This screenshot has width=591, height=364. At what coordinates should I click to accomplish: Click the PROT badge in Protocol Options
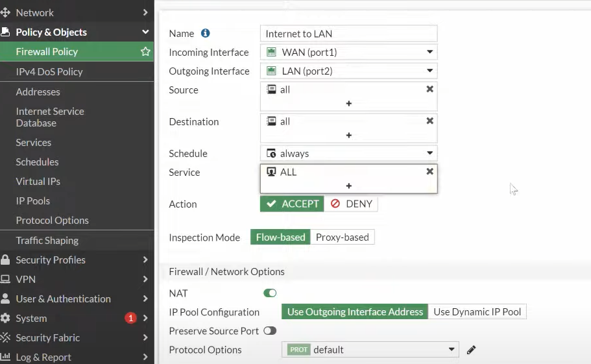click(x=299, y=350)
